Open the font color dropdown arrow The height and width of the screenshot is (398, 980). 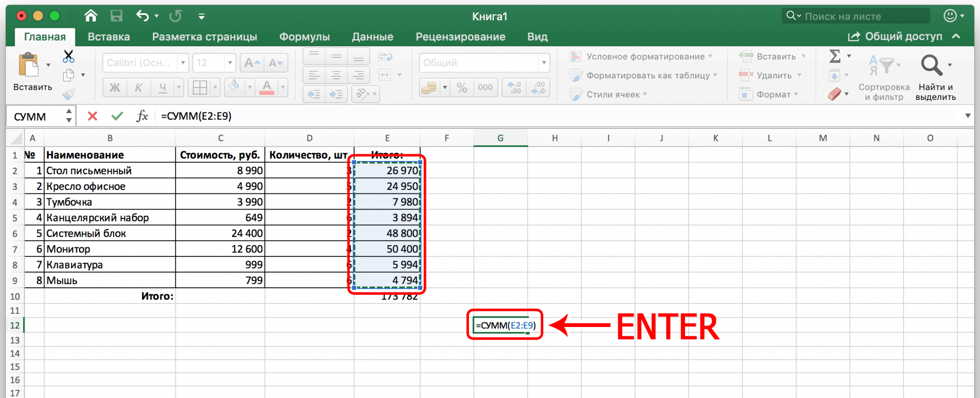pos(283,88)
